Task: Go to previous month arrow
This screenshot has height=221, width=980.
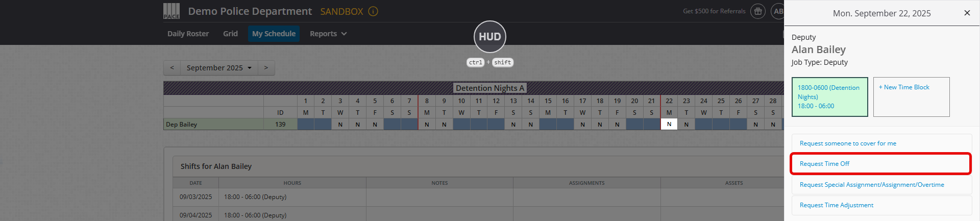Action: [172, 68]
